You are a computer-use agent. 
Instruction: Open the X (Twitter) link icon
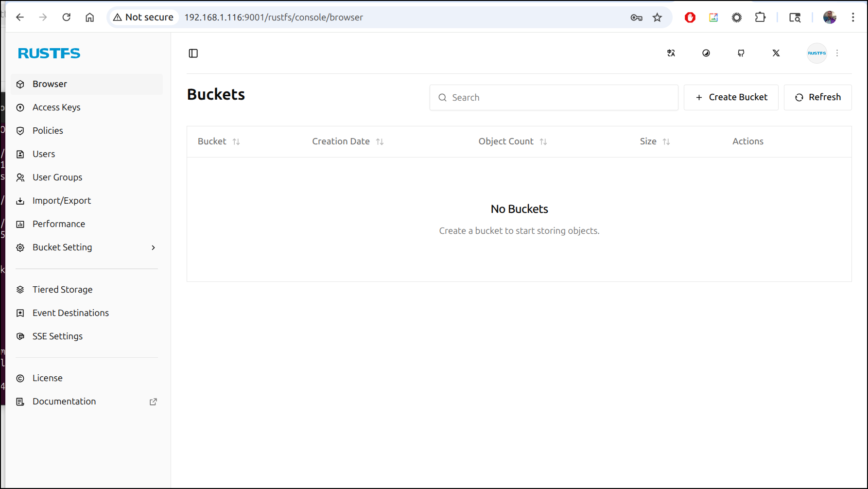776,53
